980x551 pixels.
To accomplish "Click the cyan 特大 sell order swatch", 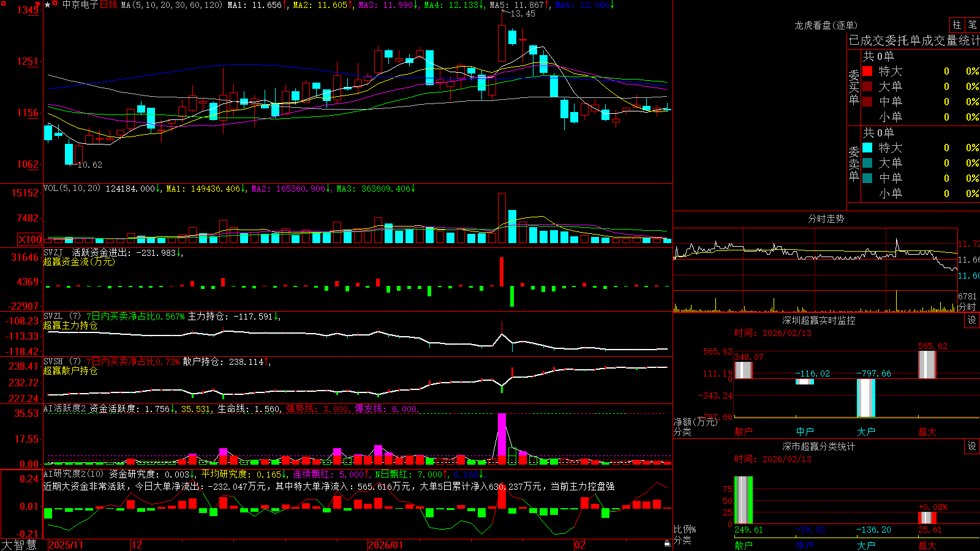I will pyautogui.click(x=867, y=148).
